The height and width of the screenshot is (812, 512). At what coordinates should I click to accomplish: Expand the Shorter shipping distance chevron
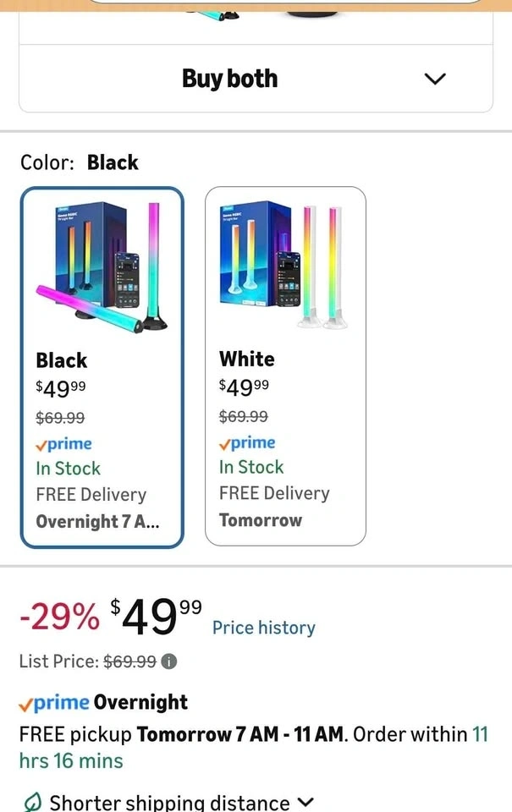tap(306, 801)
